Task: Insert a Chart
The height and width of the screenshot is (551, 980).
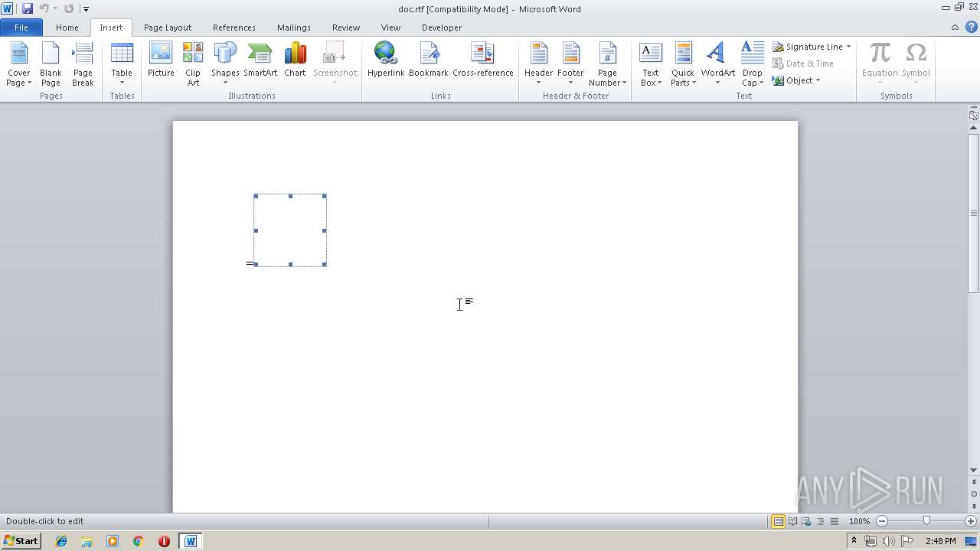Action: (x=295, y=60)
